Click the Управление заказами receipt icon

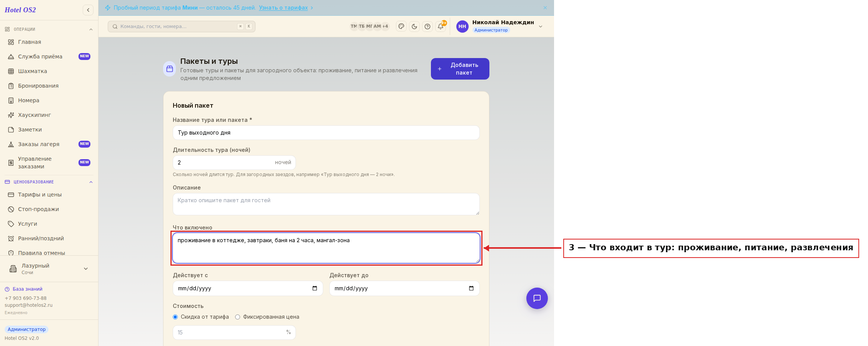(x=11, y=163)
